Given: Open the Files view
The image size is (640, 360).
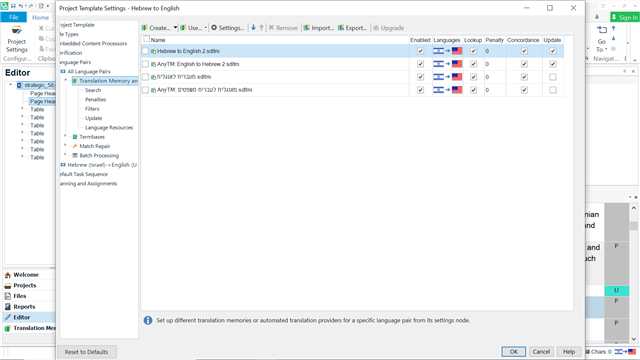Looking at the screenshot, I should [20, 296].
